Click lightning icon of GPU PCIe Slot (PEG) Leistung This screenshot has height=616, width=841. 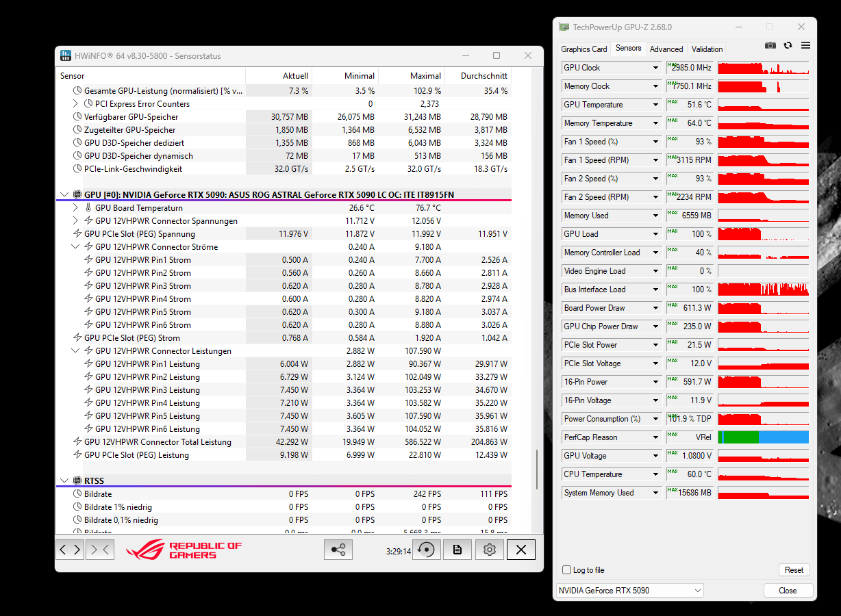click(x=77, y=455)
